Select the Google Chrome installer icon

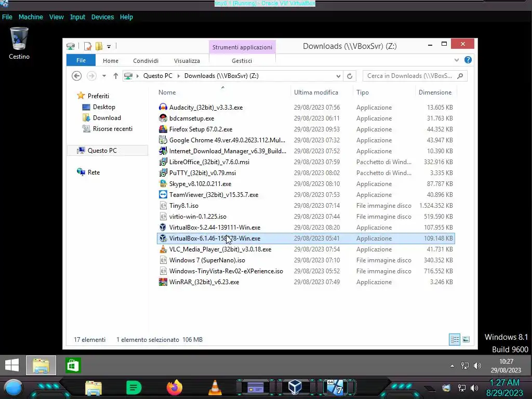click(163, 140)
